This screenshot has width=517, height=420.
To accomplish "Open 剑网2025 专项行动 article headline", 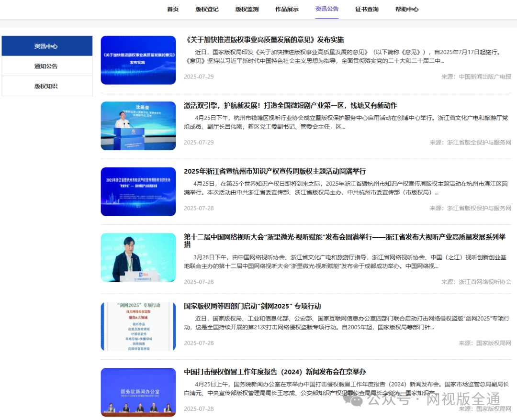I will (252, 306).
